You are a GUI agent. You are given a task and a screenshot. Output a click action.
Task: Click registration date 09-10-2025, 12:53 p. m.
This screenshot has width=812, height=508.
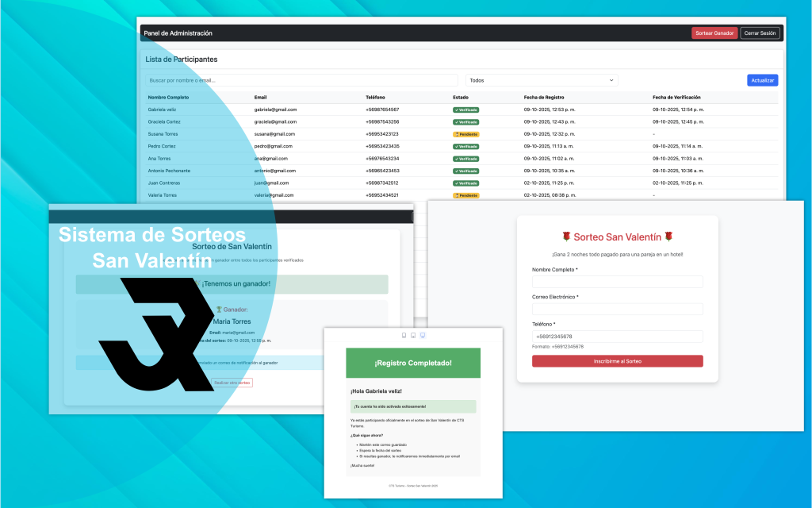click(550, 110)
